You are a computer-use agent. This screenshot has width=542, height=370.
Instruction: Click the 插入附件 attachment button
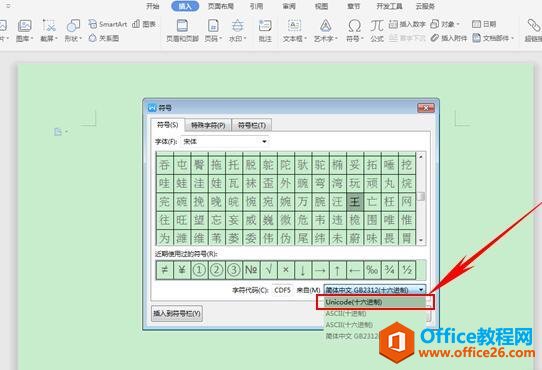[x=449, y=38]
